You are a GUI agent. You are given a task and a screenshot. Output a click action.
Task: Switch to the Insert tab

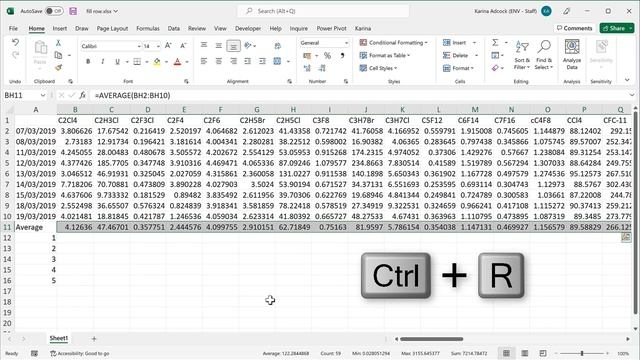[x=60, y=28]
